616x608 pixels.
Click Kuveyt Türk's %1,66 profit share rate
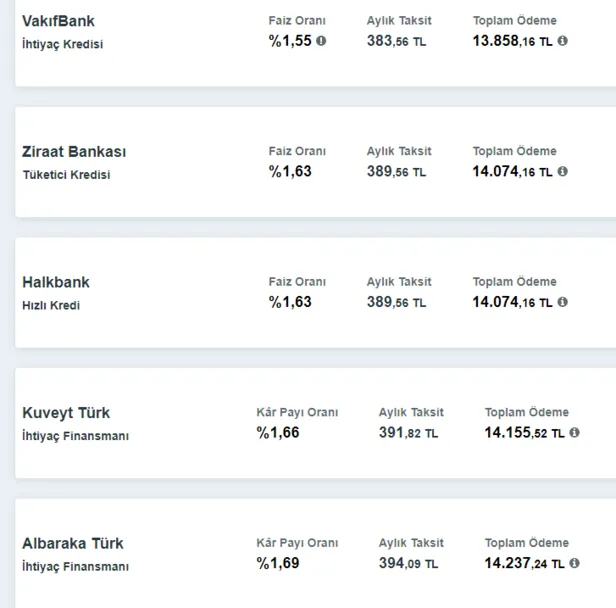click(278, 433)
